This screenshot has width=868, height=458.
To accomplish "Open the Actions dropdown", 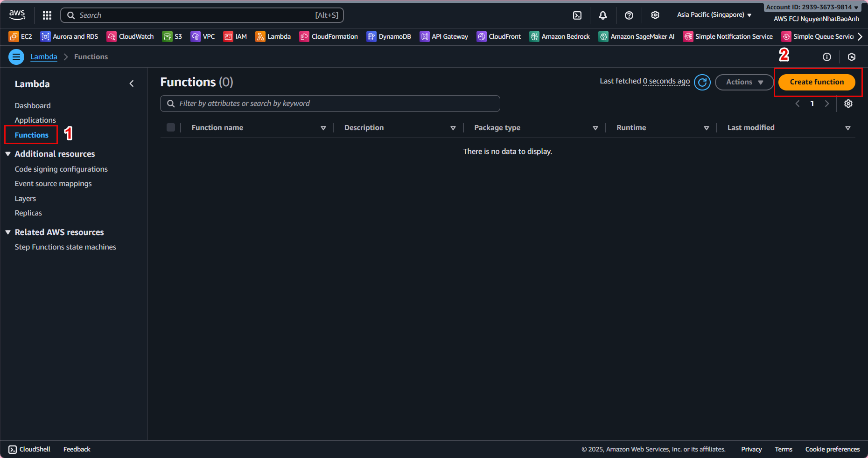I will [744, 82].
